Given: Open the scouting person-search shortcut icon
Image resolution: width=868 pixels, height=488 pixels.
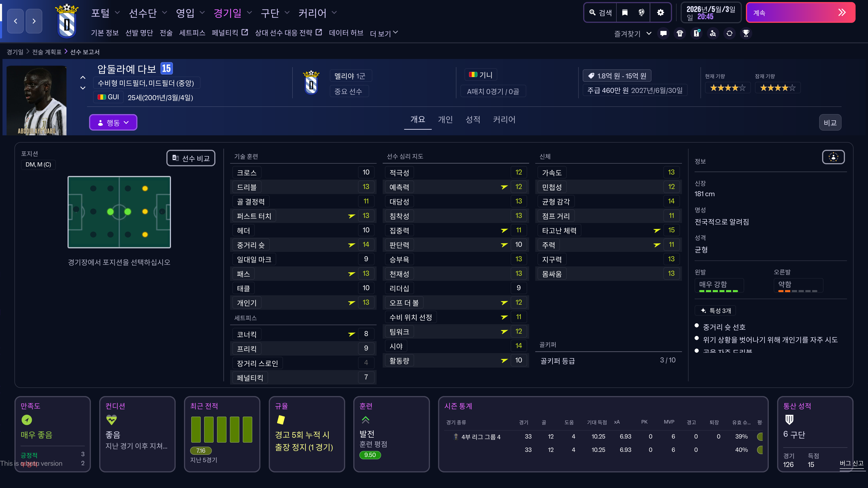Looking at the screenshot, I should (x=713, y=33).
